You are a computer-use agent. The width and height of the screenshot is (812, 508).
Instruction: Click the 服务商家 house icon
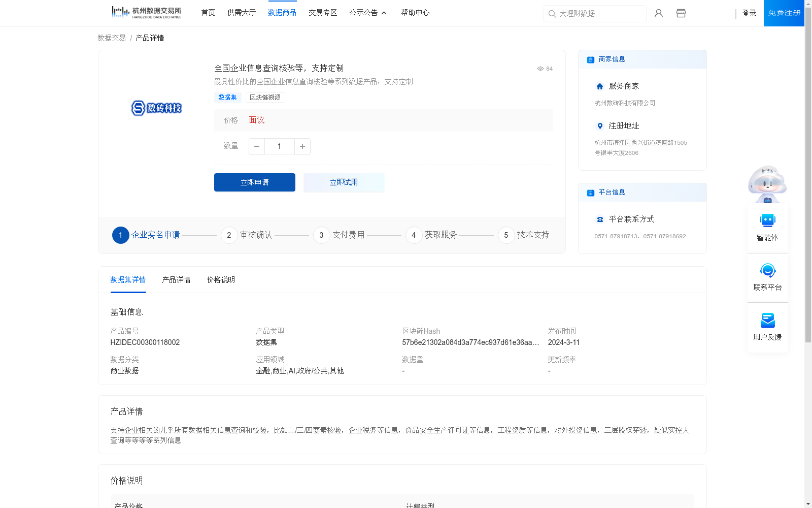(x=600, y=86)
